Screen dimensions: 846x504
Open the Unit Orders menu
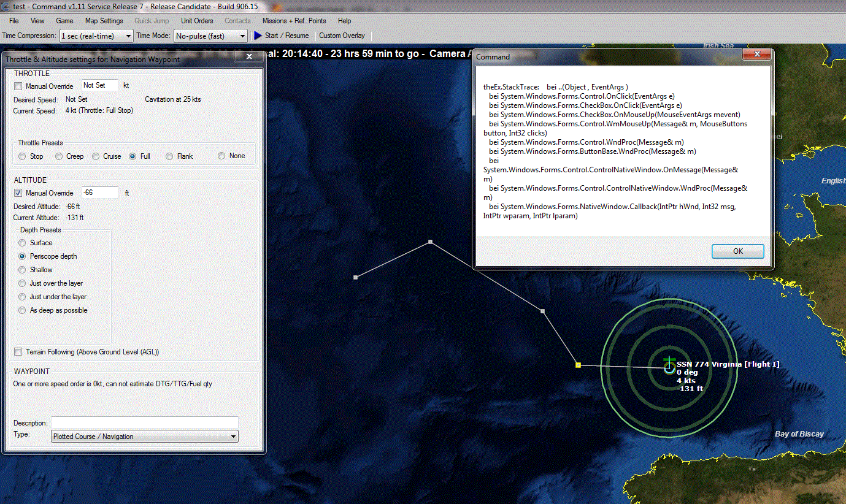pyautogui.click(x=197, y=21)
